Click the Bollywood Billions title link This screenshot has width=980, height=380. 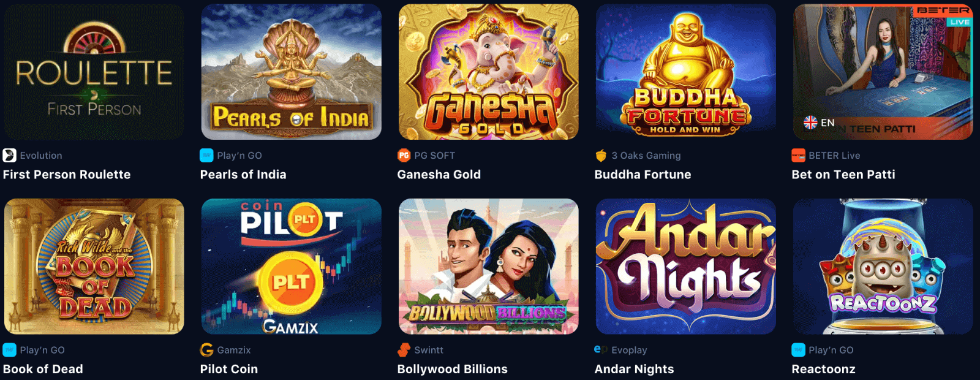pos(453,369)
